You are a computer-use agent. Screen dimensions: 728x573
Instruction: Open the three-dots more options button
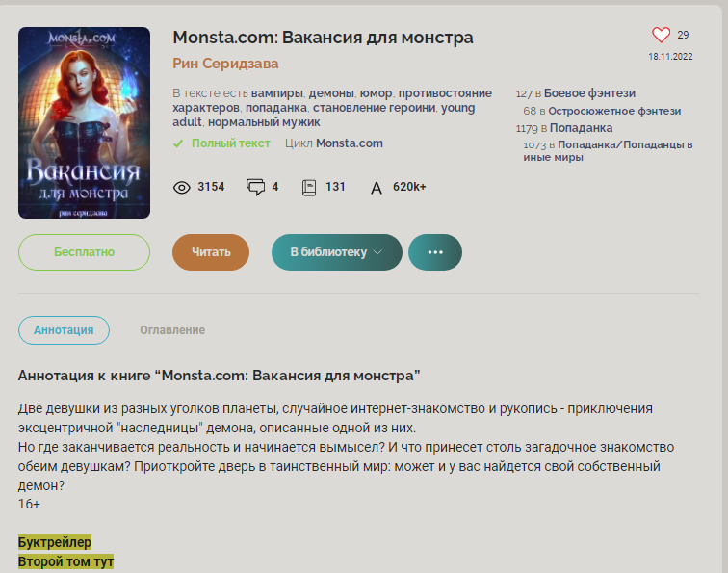pos(435,252)
